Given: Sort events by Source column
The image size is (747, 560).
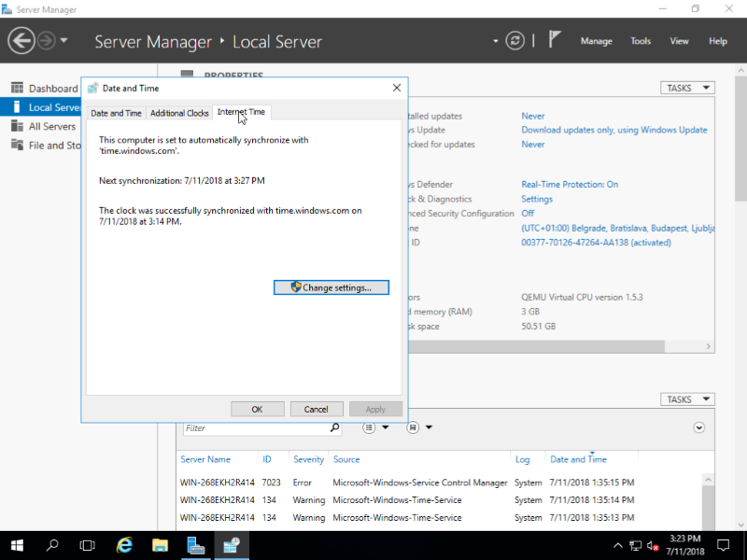Looking at the screenshot, I should click(x=346, y=459).
